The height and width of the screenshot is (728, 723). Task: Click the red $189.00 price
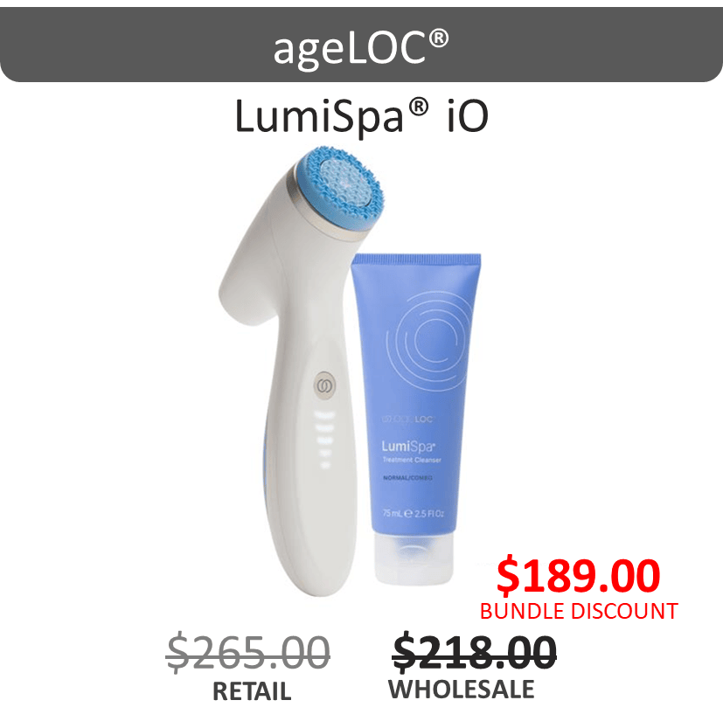578,576
